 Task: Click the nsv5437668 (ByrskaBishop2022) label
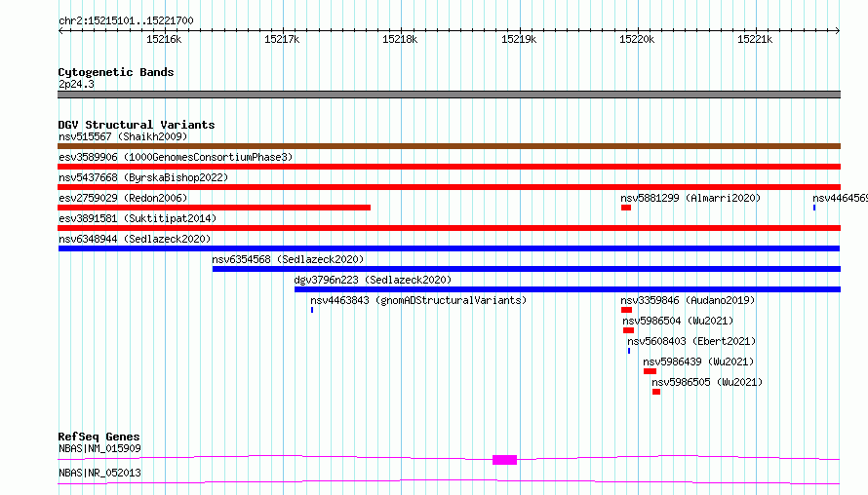tap(143, 177)
